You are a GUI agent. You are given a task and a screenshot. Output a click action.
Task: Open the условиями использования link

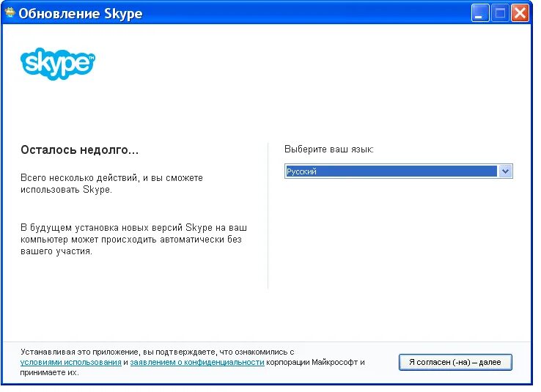coord(70,363)
